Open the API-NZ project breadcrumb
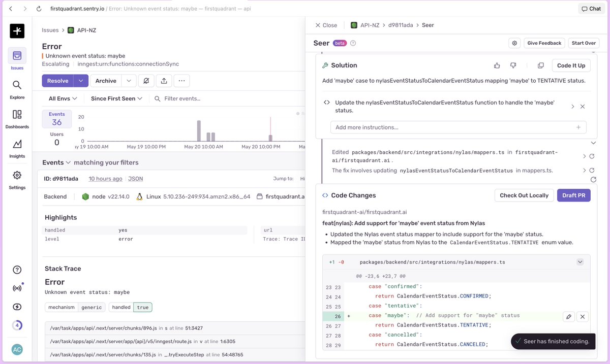The width and height of the screenshot is (610, 364). click(x=82, y=30)
